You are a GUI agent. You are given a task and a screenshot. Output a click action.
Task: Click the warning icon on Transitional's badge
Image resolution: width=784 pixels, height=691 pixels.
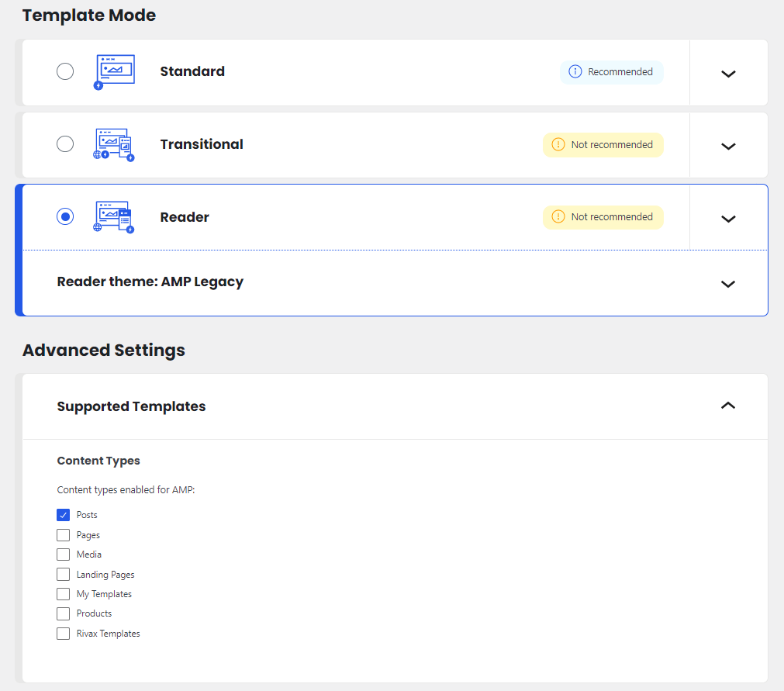(558, 145)
